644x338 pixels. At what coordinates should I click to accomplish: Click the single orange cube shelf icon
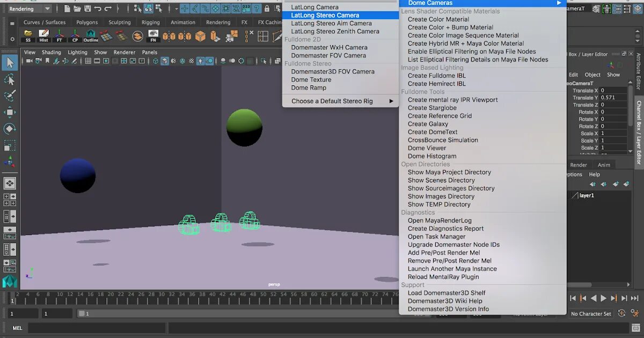click(200, 36)
